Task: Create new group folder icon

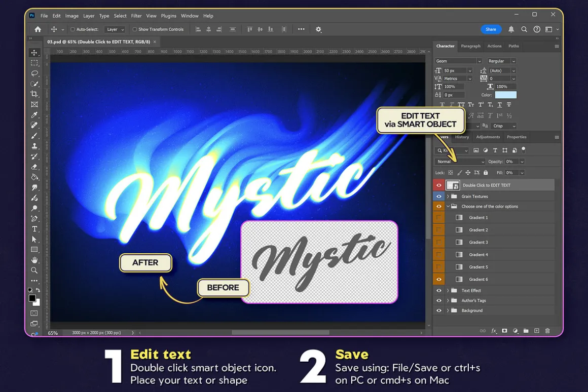Action: click(526, 331)
